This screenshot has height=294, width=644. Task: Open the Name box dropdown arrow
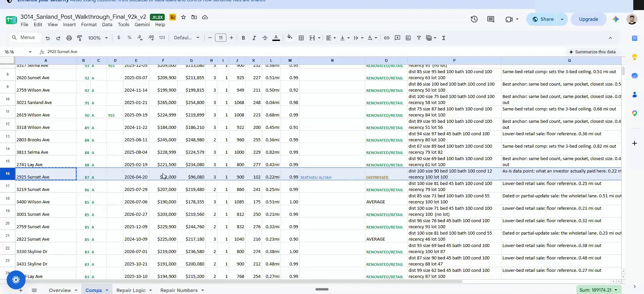[30, 52]
